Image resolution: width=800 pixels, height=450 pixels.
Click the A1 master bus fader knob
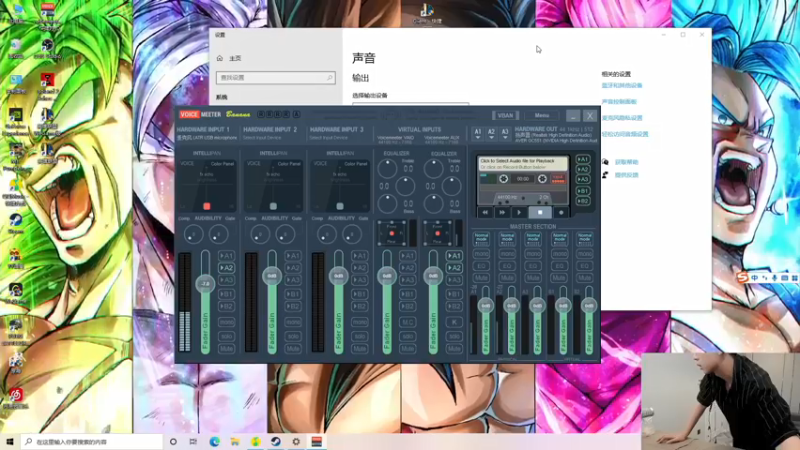[486, 306]
